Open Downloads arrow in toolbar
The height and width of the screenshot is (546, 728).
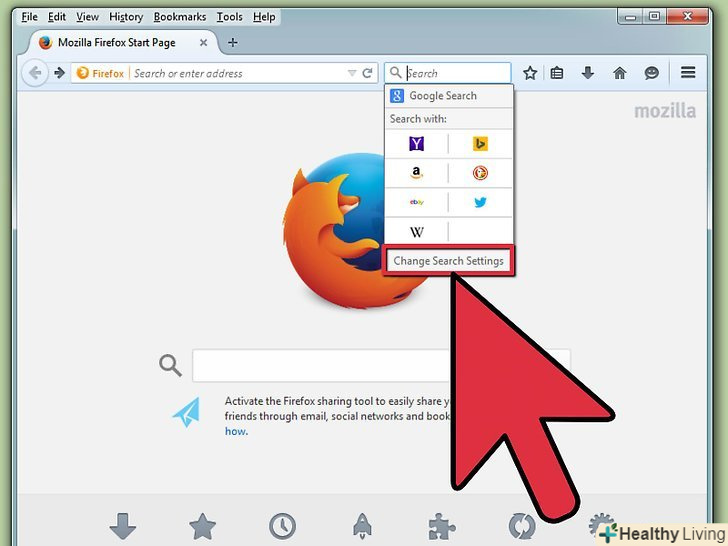point(588,73)
